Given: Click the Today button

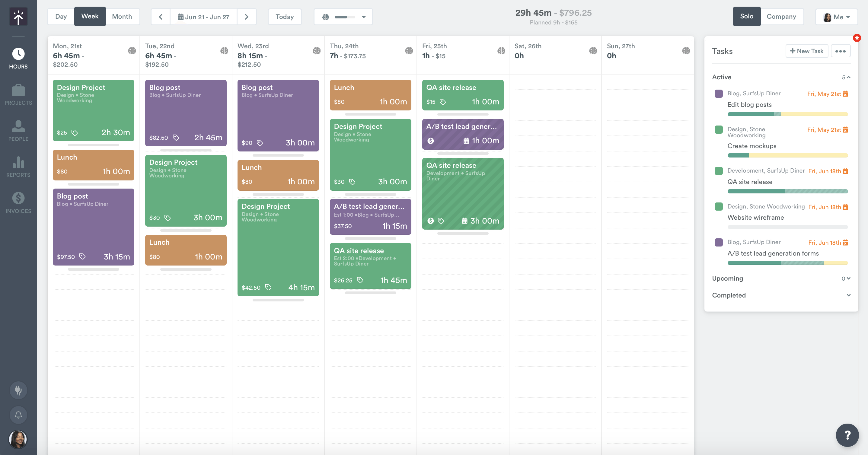Looking at the screenshot, I should pyautogui.click(x=284, y=17).
